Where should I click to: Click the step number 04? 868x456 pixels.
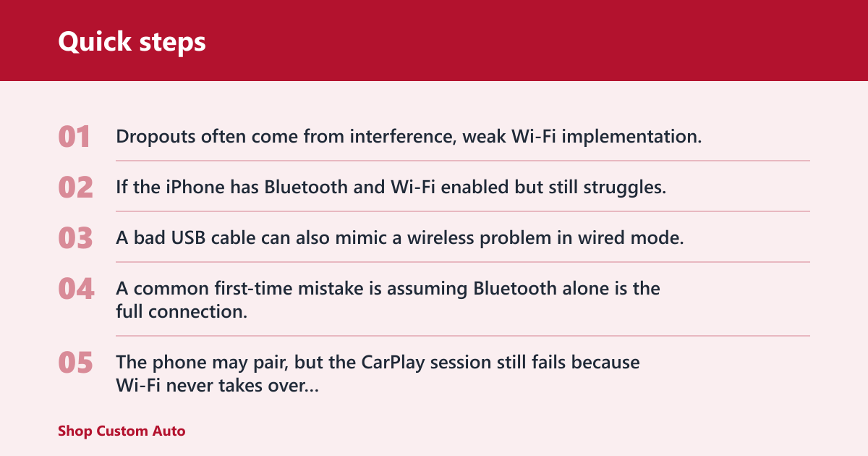point(76,289)
